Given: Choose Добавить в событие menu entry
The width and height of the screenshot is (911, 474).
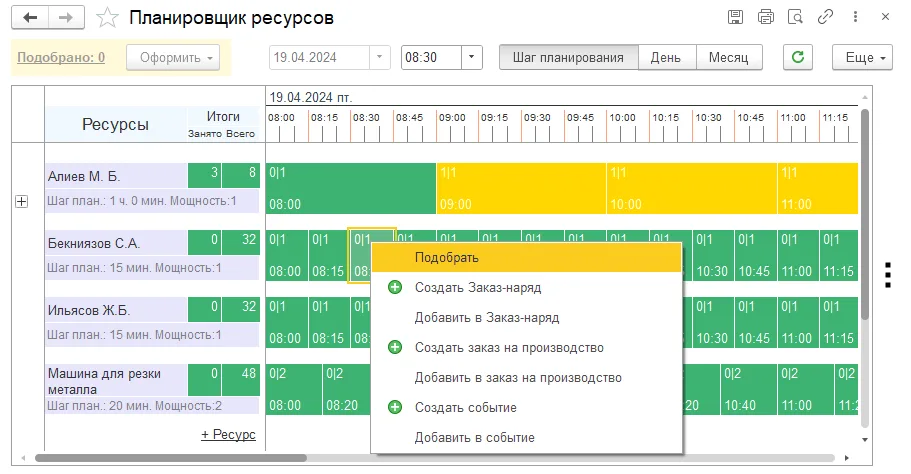Looking at the screenshot, I should pos(526,437).
